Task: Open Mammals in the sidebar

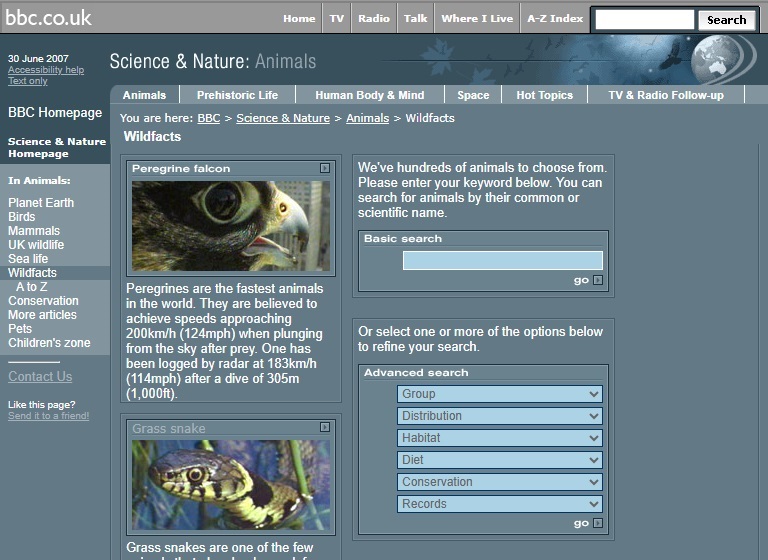Action: click(34, 231)
